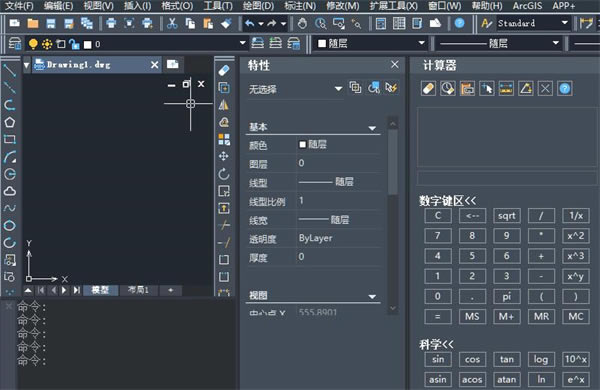Screen dimensions: 600x390
Task: Click the calculator C clear button
Action: pos(438,216)
